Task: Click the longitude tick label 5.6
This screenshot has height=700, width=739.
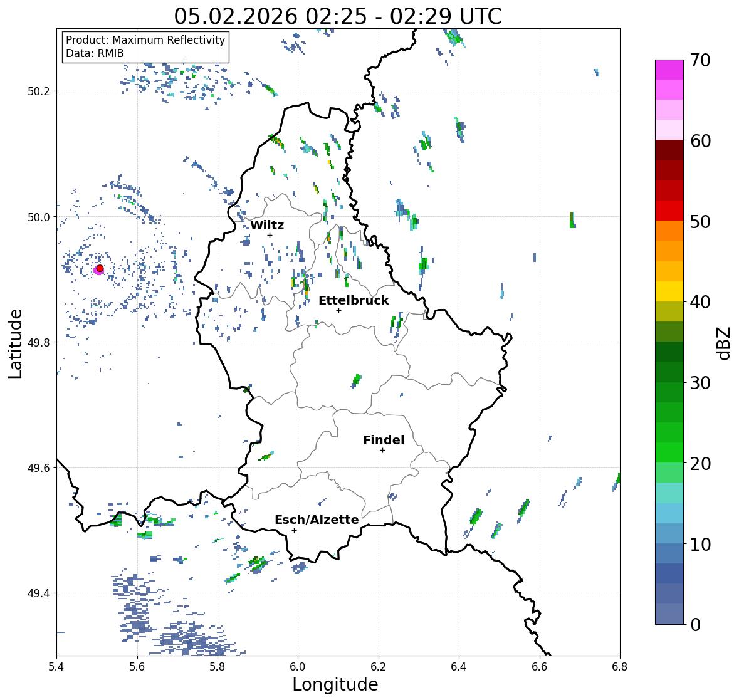Action: [137, 667]
